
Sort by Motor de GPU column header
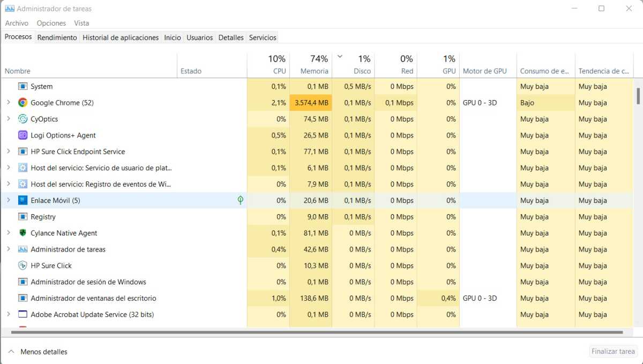tap(488, 65)
